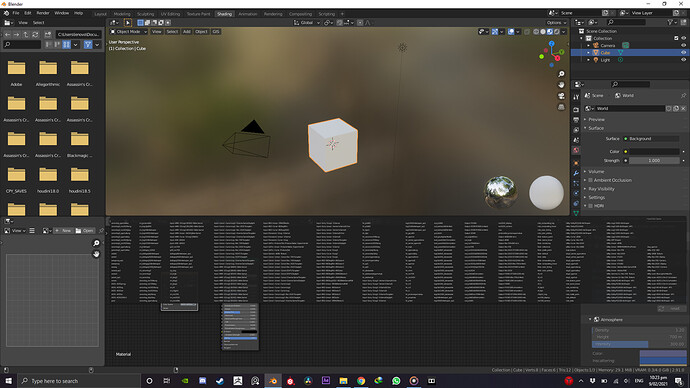Screen dimensions: 690x388
Task: Open outliner filter dropdown
Action: (x=672, y=22)
